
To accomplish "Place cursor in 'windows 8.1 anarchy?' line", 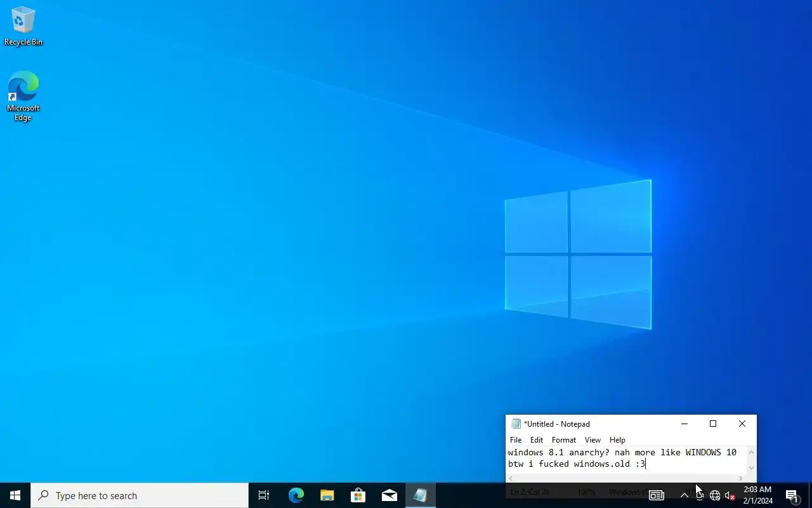I will click(622, 453).
